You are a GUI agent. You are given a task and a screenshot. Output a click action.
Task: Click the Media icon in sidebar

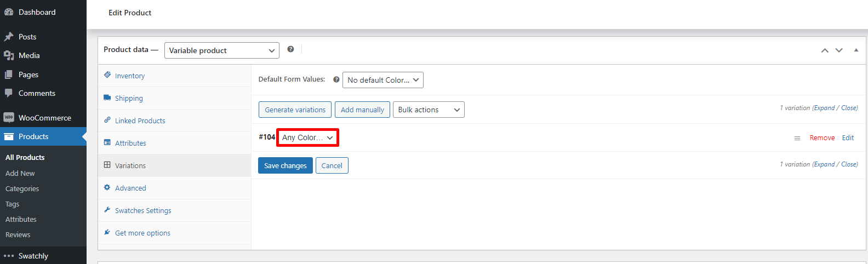9,55
